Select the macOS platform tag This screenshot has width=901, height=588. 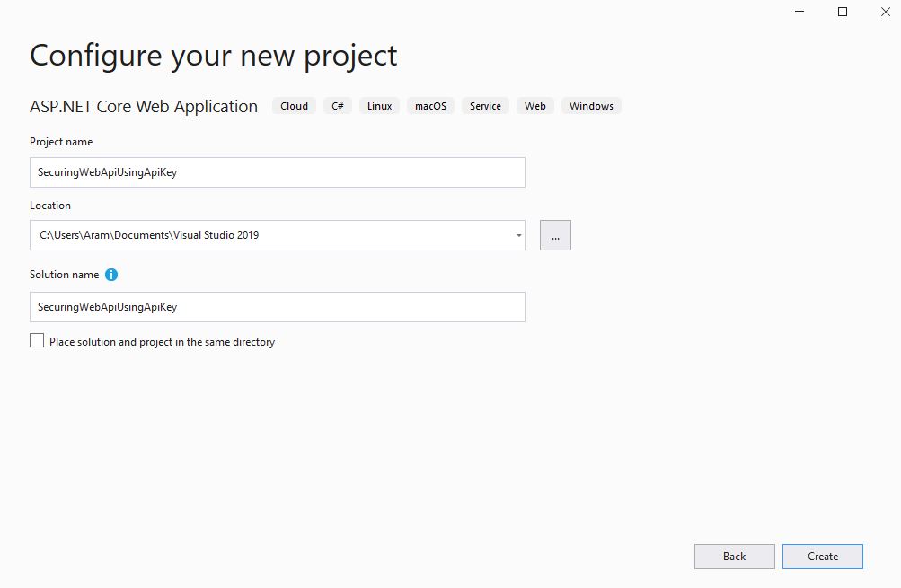430,105
